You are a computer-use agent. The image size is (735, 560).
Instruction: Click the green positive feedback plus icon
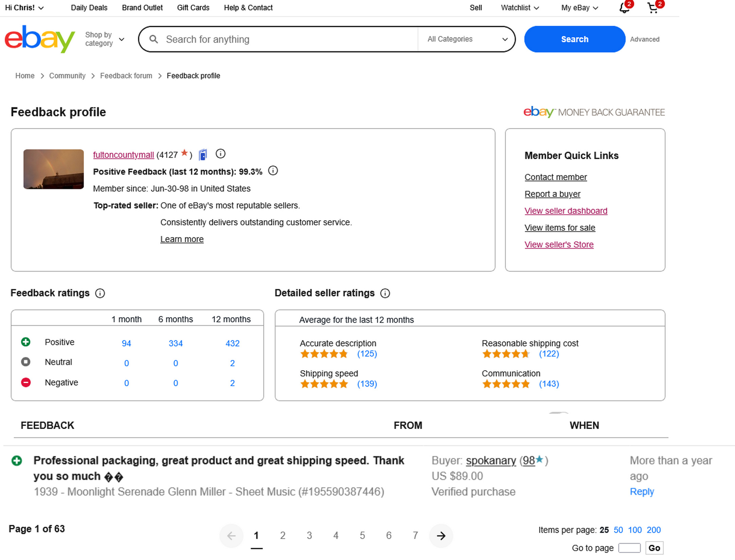pyautogui.click(x=26, y=342)
